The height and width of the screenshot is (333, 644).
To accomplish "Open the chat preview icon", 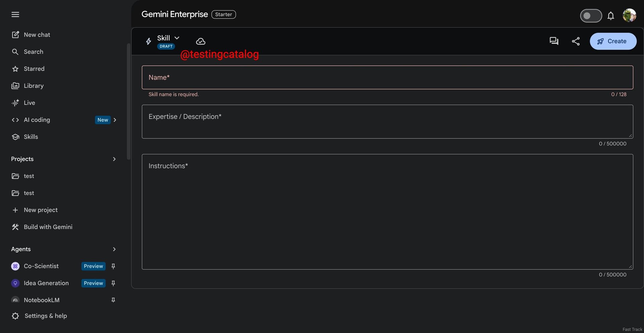I will tap(554, 41).
